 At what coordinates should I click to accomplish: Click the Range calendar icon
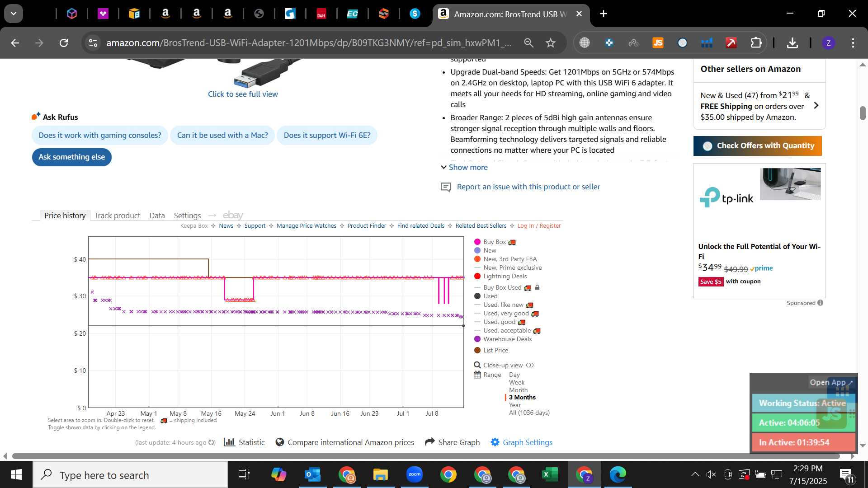click(x=477, y=375)
